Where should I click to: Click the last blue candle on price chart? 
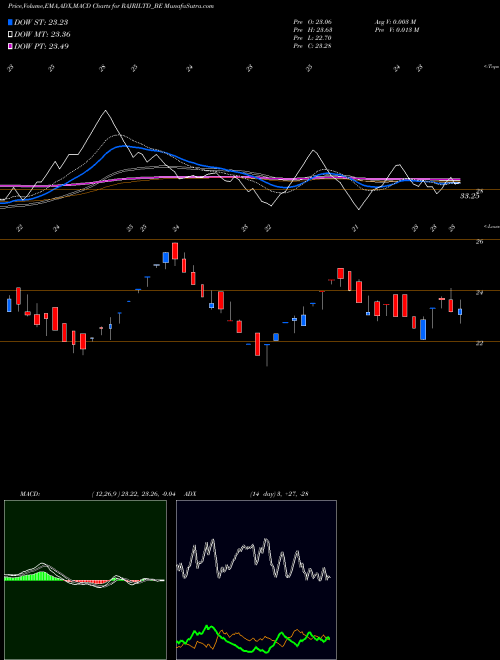pyautogui.click(x=460, y=312)
